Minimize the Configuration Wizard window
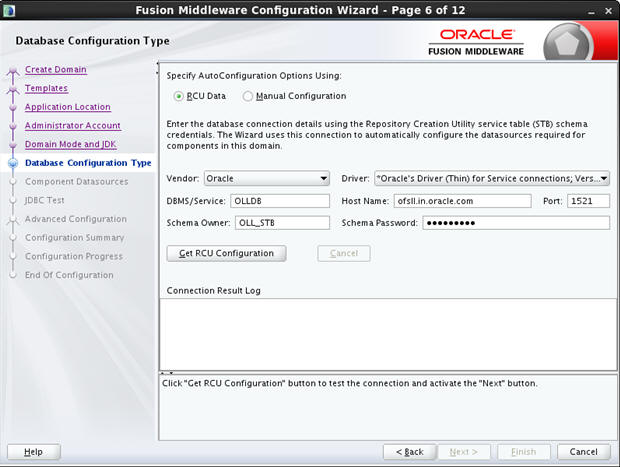Image resolution: width=620 pixels, height=467 pixels. coord(592,11)
